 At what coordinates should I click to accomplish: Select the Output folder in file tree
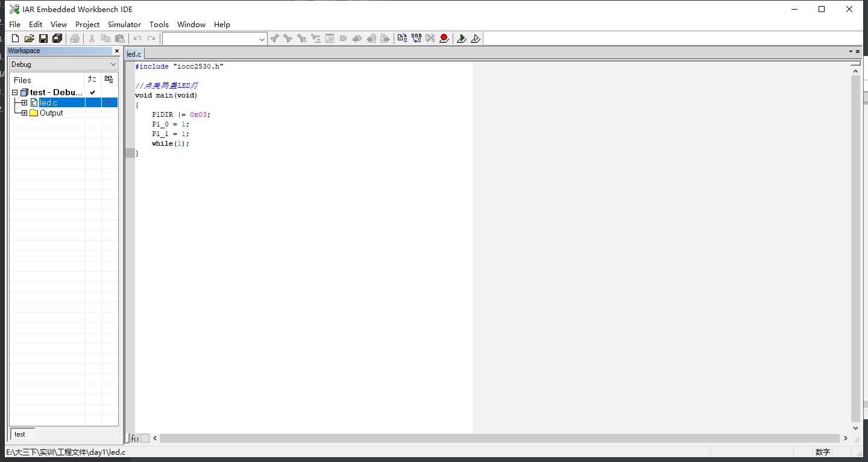point(51,113)
